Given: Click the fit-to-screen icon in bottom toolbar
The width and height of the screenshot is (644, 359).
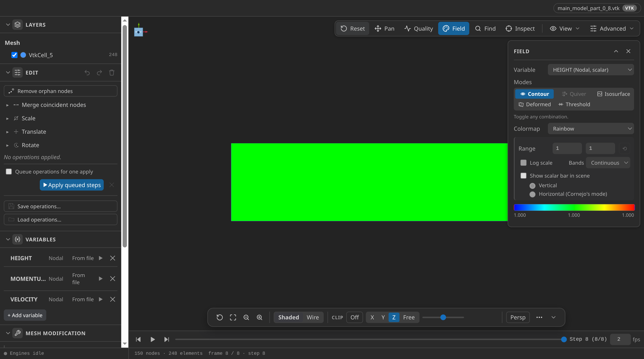Looking at the screenshot, I should 233,317.
